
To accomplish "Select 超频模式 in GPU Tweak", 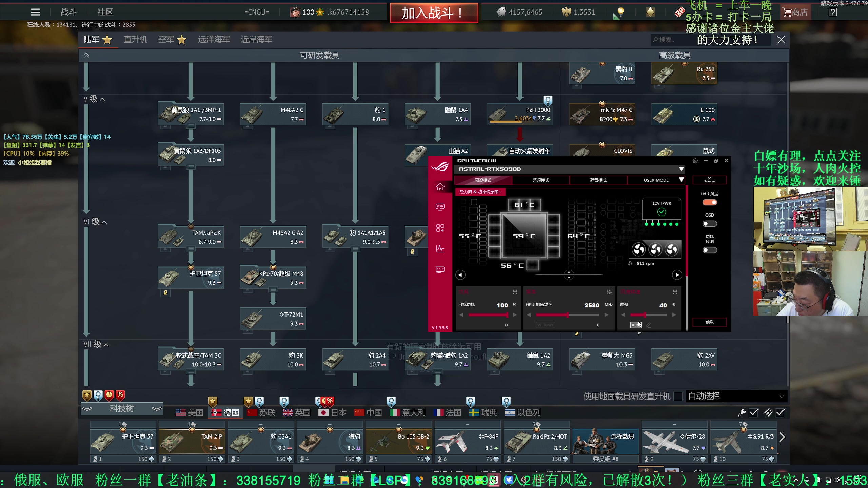I will [x=540, y=180].
